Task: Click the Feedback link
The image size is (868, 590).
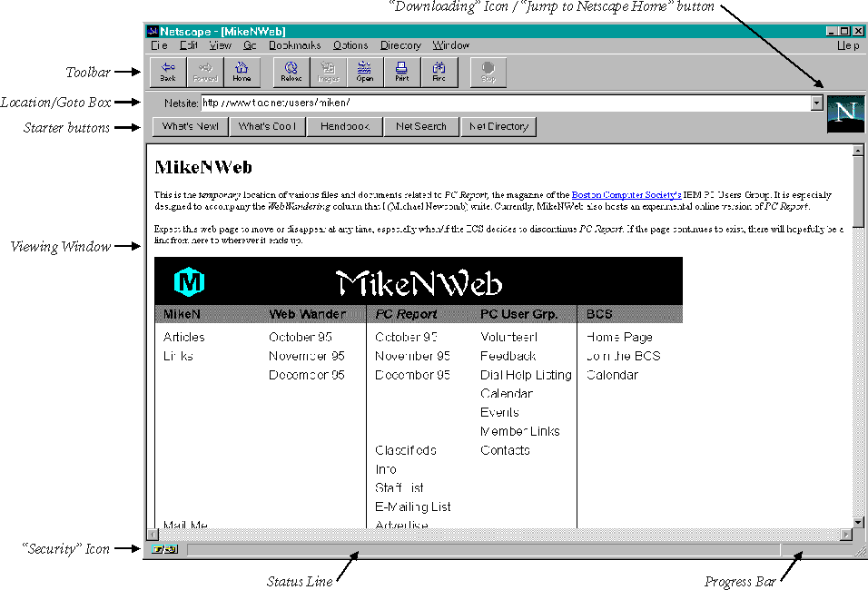Action: pyautogui.click(x=508, y=356)
